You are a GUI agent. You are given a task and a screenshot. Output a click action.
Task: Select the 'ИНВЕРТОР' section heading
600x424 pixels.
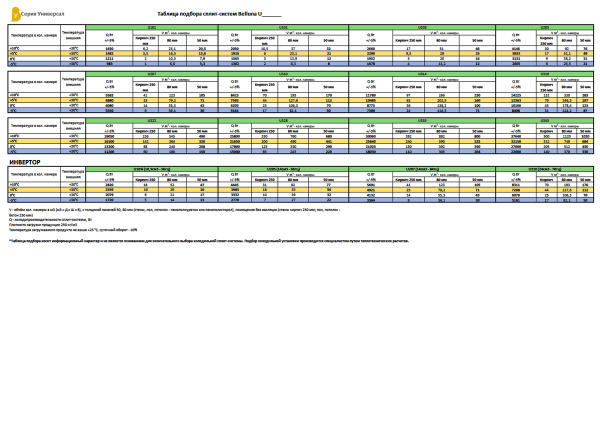pos(25,161)
